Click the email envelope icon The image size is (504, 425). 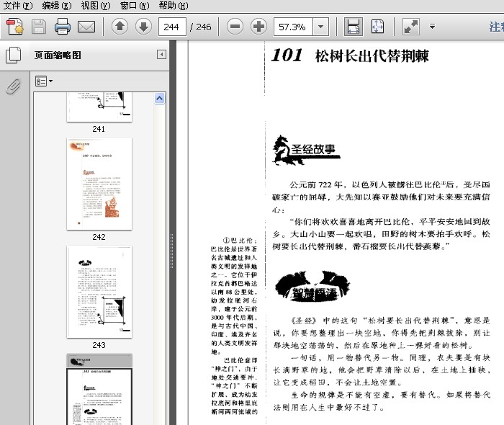[x=86, y=27]
